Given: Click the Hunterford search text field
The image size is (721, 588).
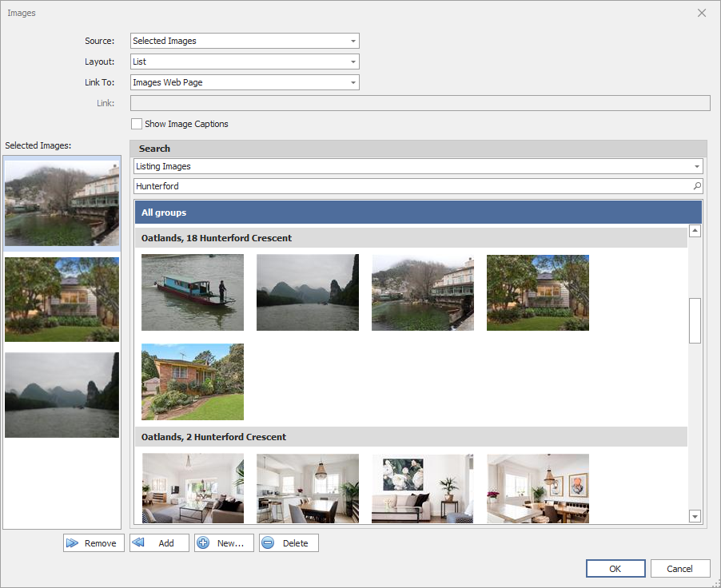Looking at the screenshot, I should tap(412, 186).
